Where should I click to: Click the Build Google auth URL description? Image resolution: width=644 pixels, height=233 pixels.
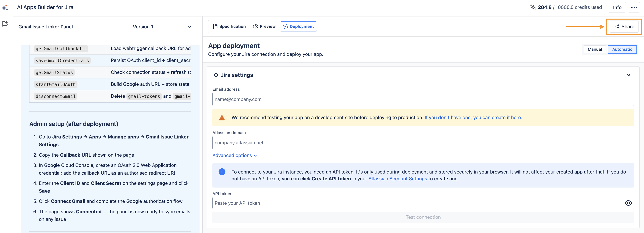coord(151,84)
